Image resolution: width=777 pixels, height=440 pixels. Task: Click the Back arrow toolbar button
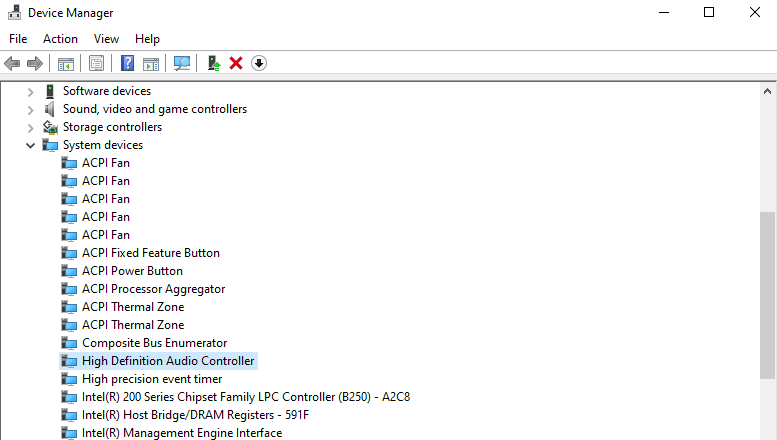pyautogui.click(x=12, y=63)
